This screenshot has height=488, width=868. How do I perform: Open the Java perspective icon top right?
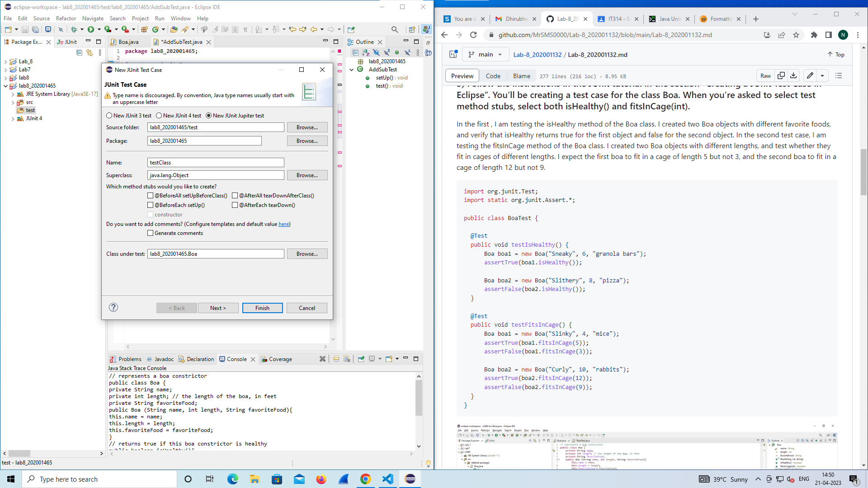coord(427,29)
